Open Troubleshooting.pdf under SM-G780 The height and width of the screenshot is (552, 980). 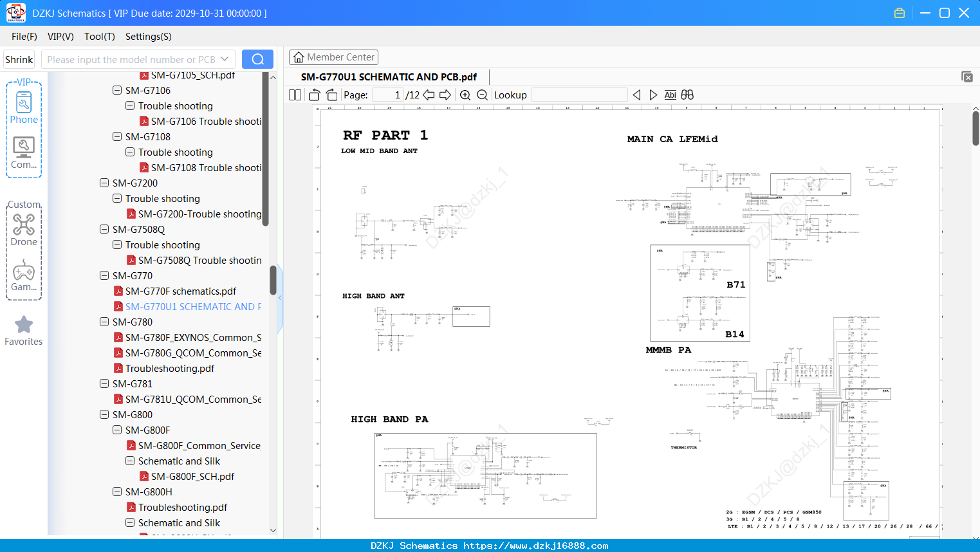[164, 369]
